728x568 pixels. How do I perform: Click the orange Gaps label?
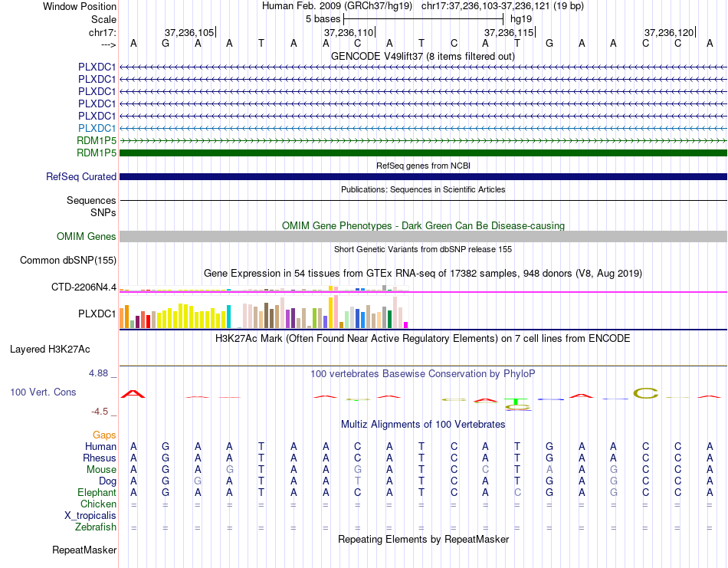[104, 435]
